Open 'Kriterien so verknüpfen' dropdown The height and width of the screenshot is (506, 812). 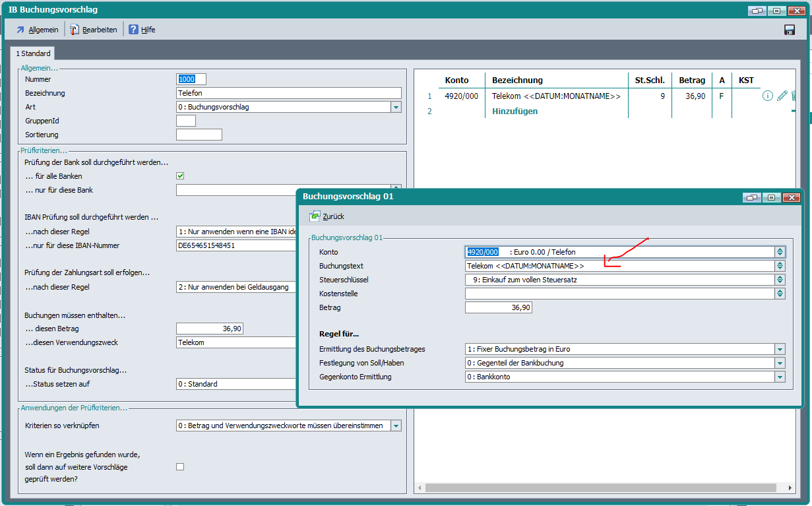396,426
